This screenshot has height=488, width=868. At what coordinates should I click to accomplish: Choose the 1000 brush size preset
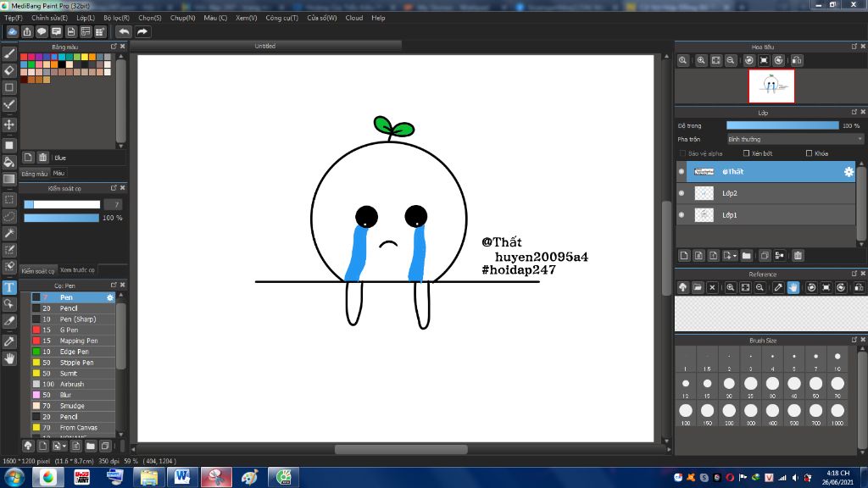[x=837, y=413]
